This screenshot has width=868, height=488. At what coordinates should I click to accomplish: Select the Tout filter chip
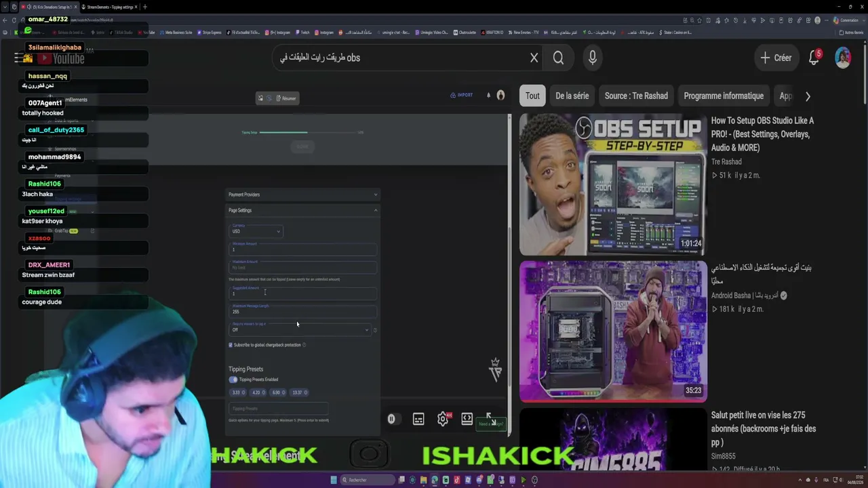532,96
